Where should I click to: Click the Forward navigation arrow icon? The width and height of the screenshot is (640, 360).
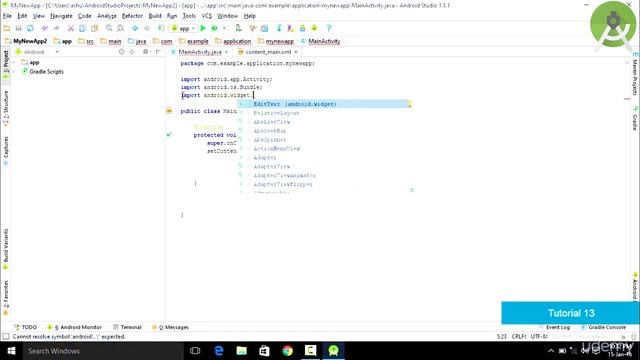point(147,28)
